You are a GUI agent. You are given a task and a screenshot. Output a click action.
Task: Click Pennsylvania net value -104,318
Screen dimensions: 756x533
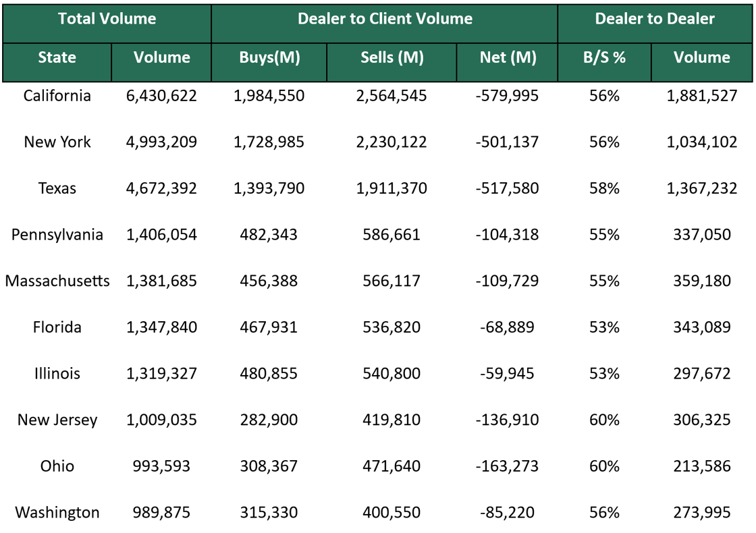point(507,235)
